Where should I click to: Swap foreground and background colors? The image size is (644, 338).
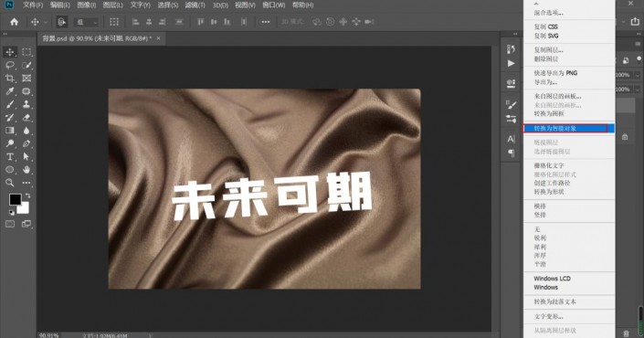click(x=28, y=195)
